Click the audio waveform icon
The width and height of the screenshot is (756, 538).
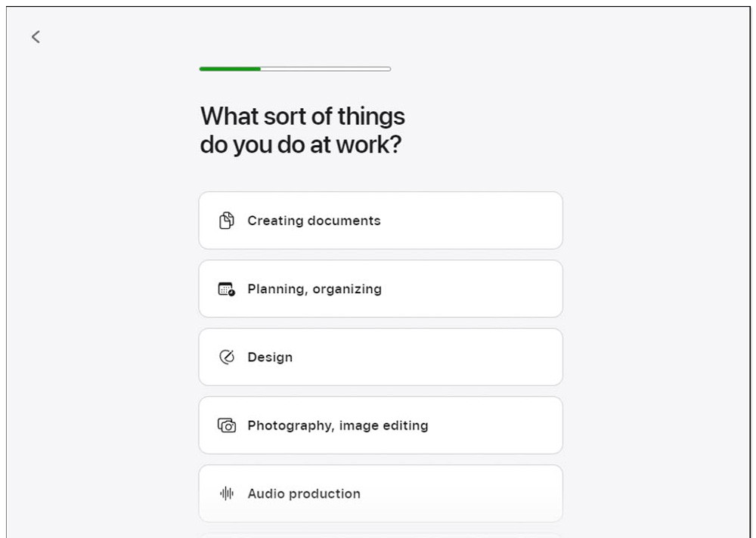[x=227, y=493]
